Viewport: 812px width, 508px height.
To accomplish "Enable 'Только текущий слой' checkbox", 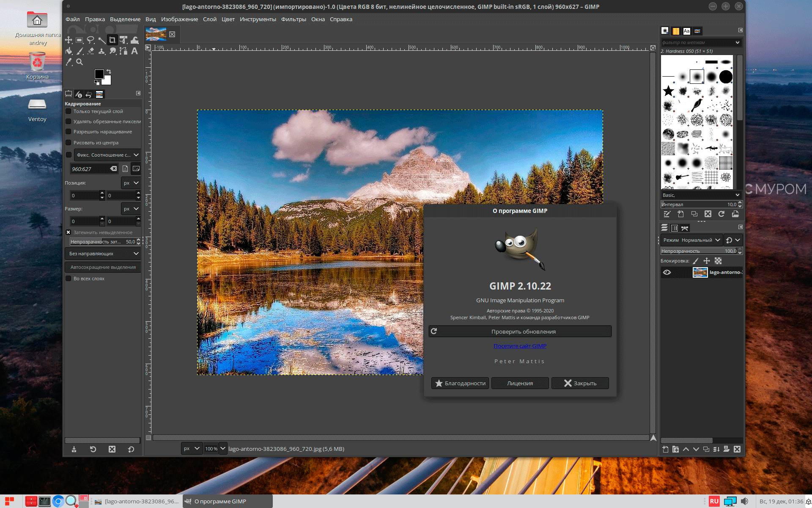I will (69, 111).
